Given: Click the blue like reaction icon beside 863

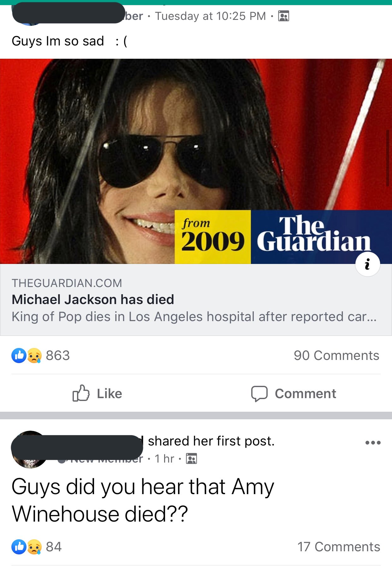Looking at the screenshot, I should click(19, 356).
